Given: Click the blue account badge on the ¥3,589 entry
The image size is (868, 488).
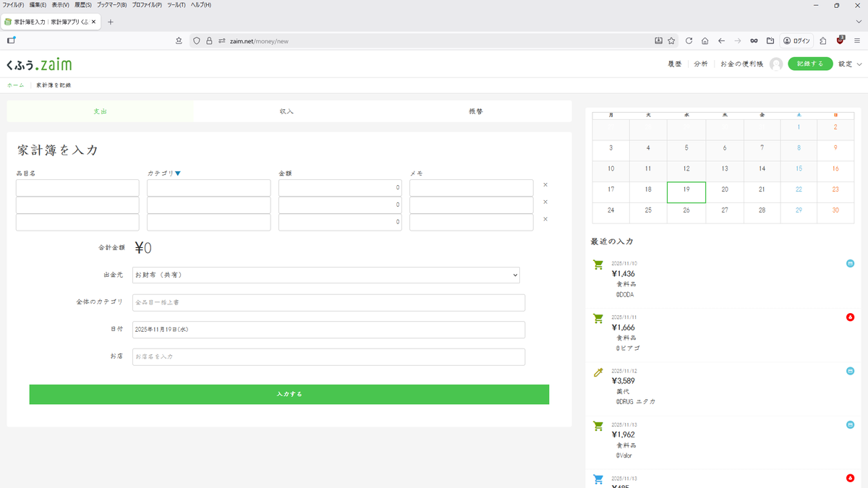Looking at the screenshot, I should click(x=850, y=371).
